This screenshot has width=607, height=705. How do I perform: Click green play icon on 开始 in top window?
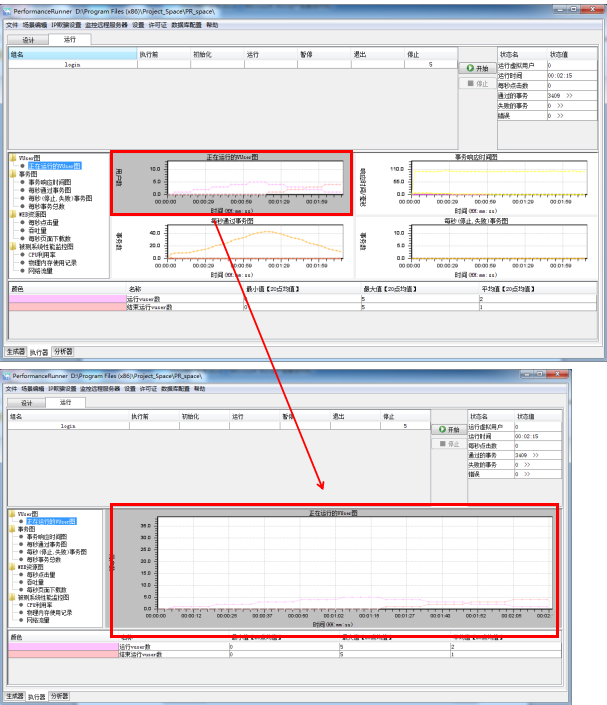[468, 68]
